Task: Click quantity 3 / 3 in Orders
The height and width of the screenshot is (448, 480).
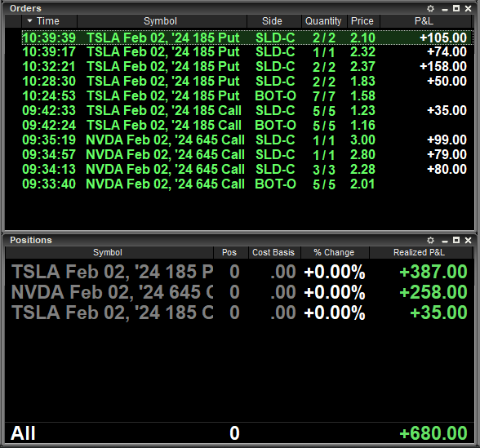Action: click(324, 170)
